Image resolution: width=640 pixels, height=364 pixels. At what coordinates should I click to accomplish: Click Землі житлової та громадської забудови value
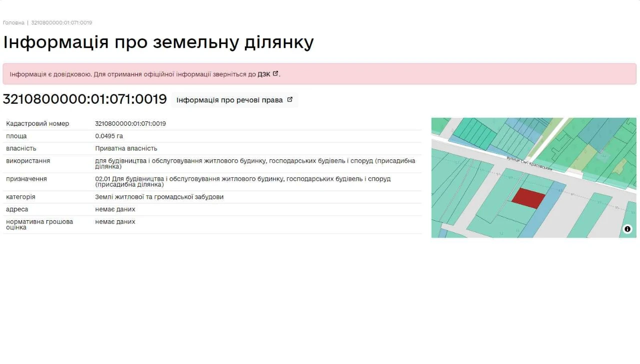[x=159, y=197]
